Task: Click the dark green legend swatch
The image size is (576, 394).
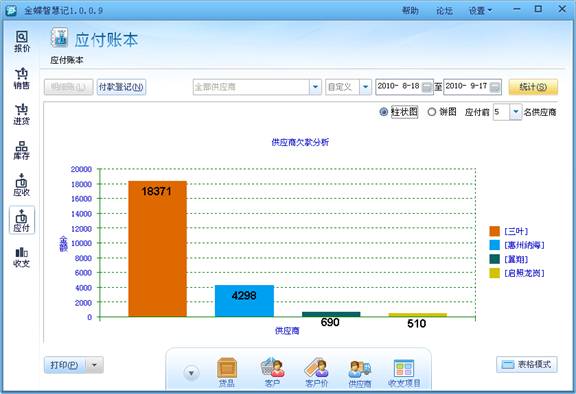Action: tap(494, 259)
